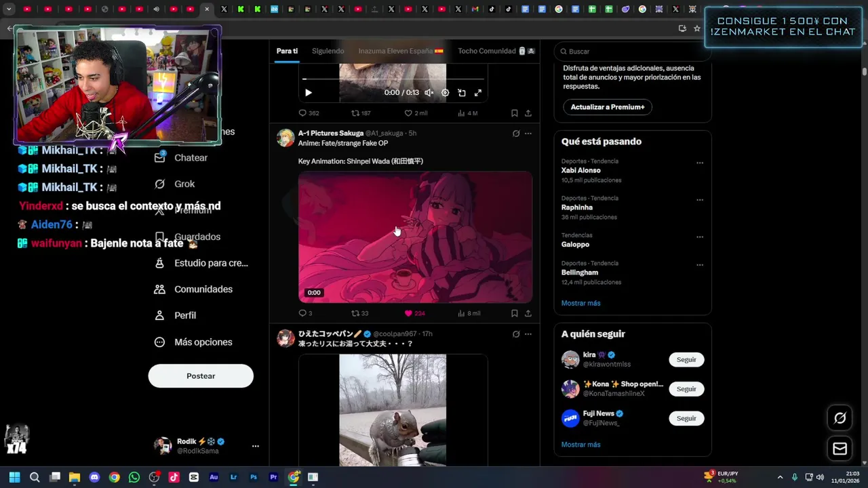Open more options on coolpan967 post
Image resolution: width=868 pixels, height=488 pixels.
[528, 334]
